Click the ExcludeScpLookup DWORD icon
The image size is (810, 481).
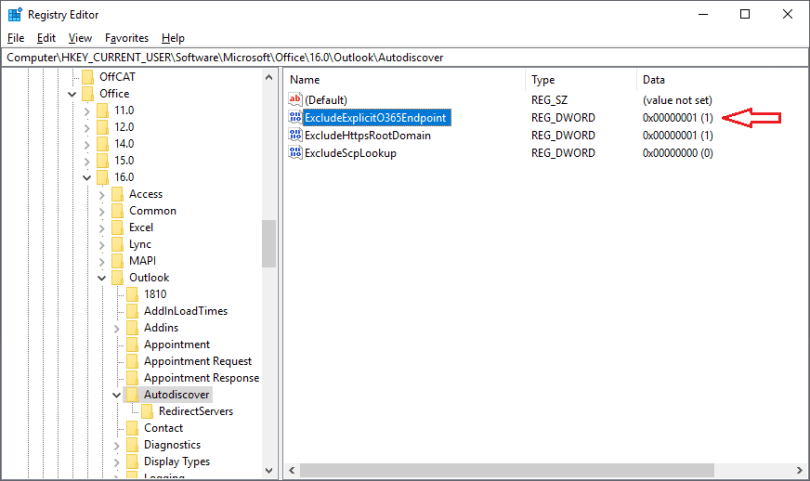coord(295,153)
